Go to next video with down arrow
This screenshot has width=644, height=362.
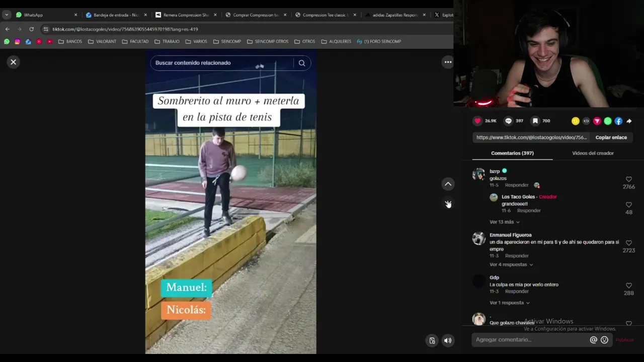448,204
